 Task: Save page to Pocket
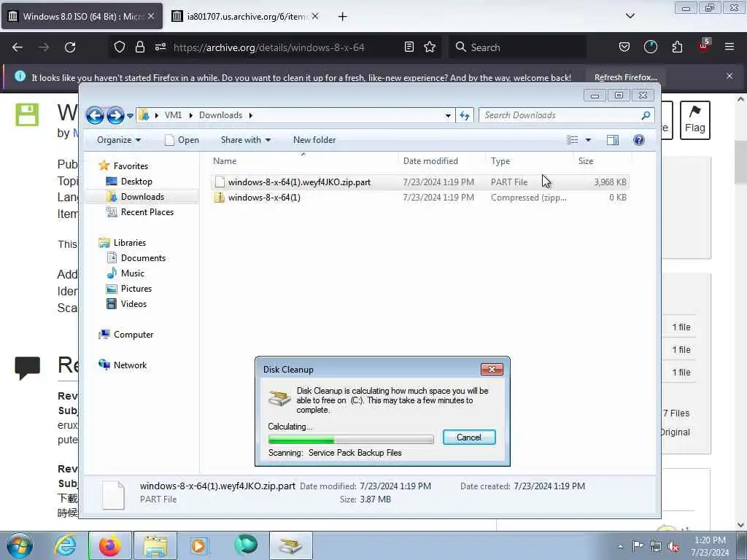[624, 47]
